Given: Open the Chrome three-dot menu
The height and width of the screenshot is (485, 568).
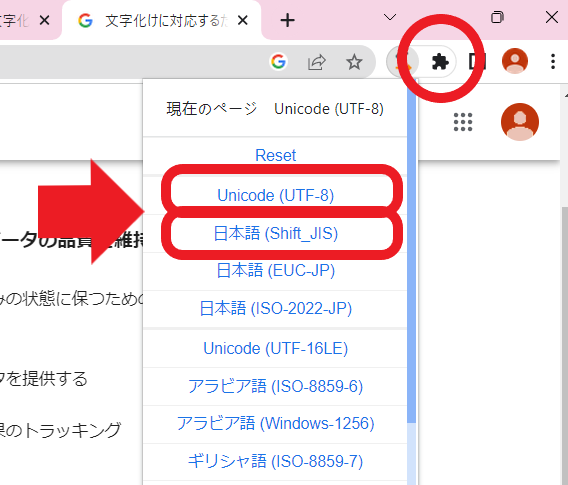Looking at the screenshot, I should pos(553,62).
